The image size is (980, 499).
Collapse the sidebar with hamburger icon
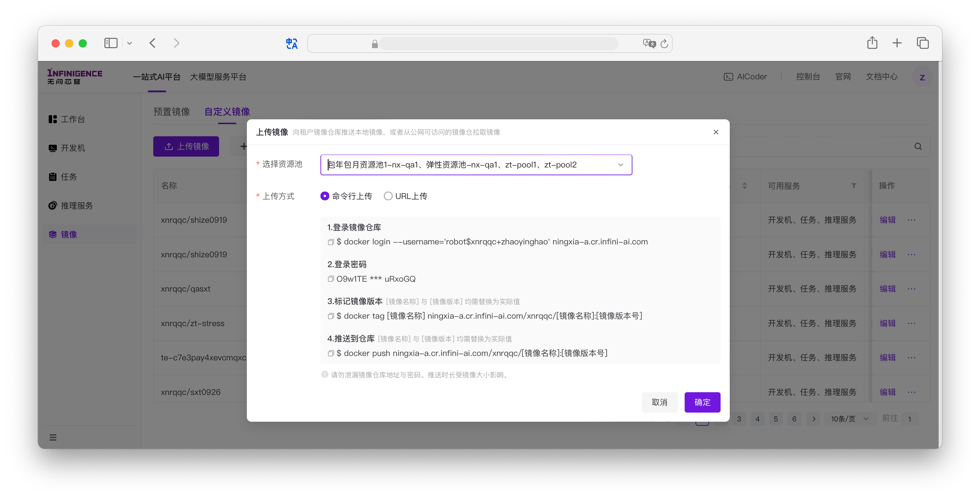click(x=53, y=437)
